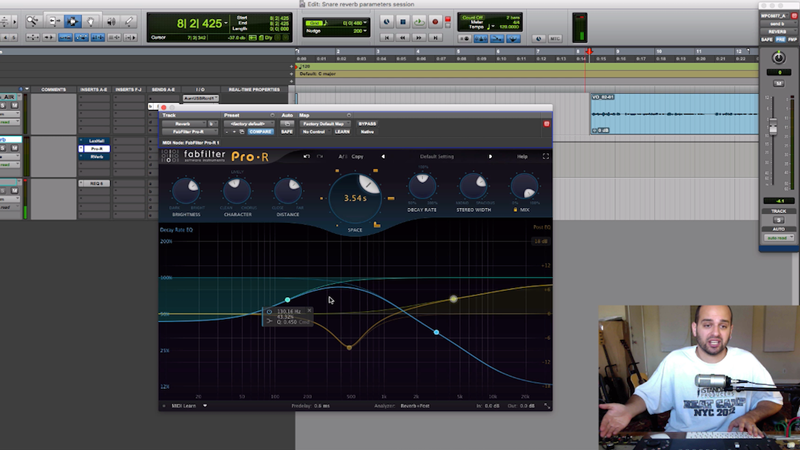Select the Zoomer tool in Pro Tools toolbar

(33, 21)
